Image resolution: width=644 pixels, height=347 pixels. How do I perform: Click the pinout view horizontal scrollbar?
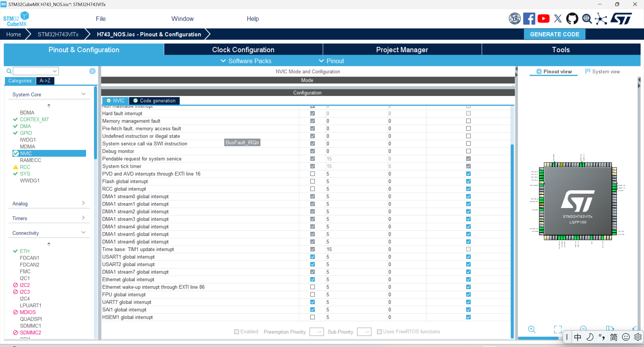click(538, 338)
